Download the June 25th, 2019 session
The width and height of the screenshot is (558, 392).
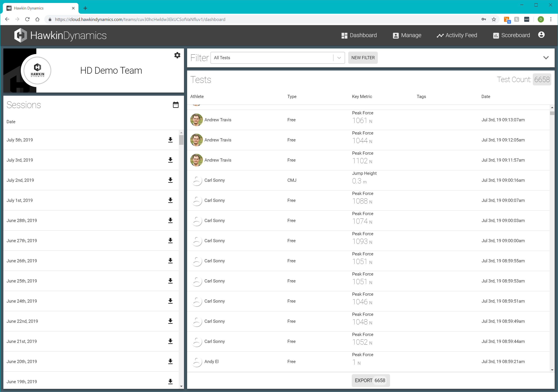(x=170, y=281)
